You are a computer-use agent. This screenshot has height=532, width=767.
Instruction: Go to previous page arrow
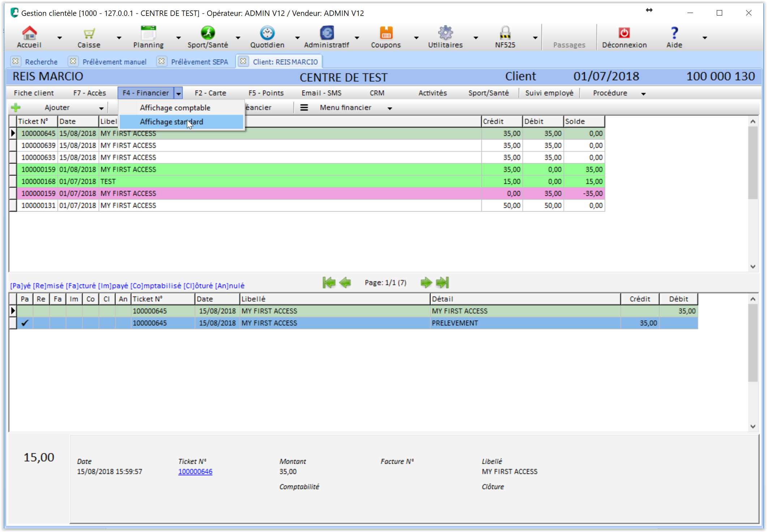pyautogui.click(x=346, y=282)
